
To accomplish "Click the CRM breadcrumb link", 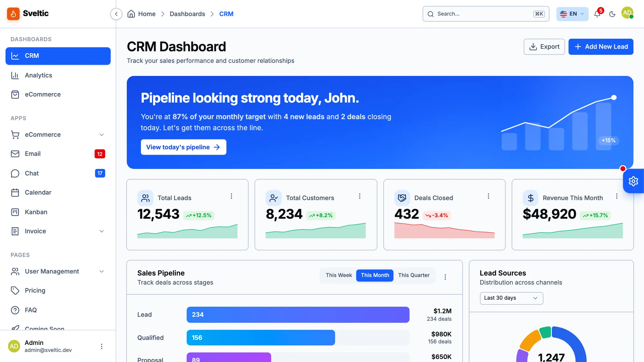I will [226, 14].
